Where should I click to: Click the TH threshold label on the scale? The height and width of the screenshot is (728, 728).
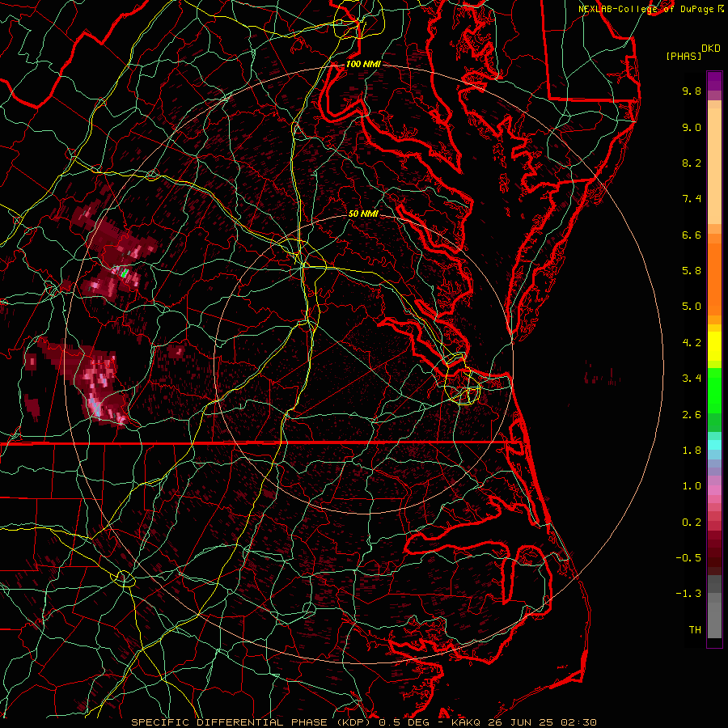[695, 630]
